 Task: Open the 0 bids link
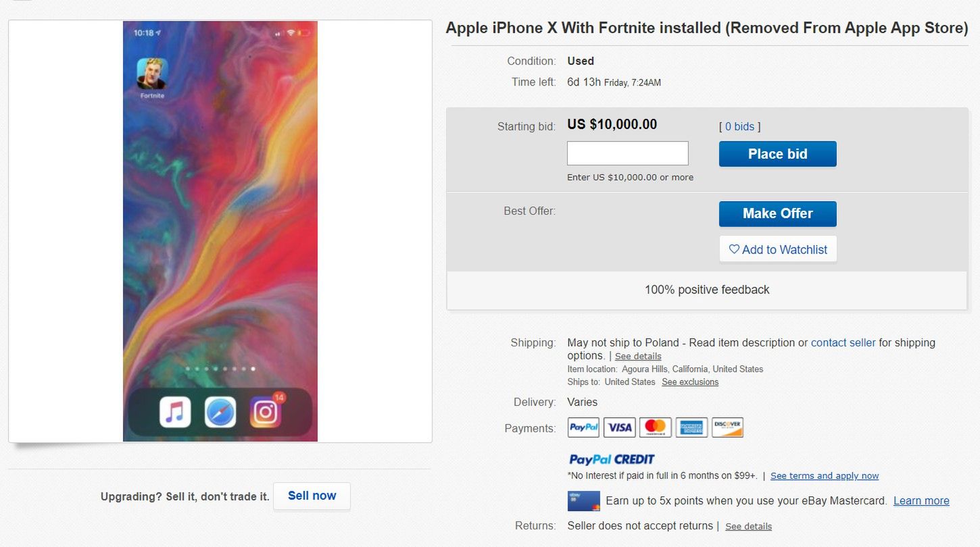coord(739,126)
